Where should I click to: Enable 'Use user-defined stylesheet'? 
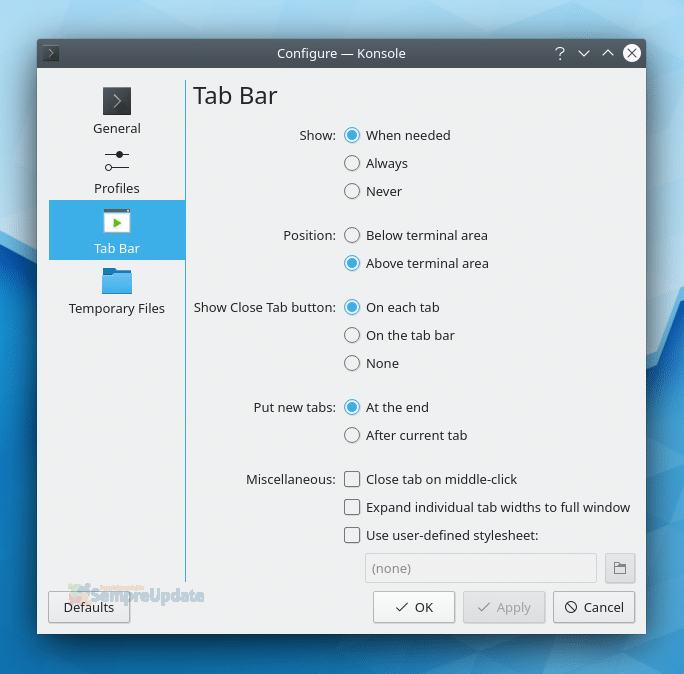pos(441,535)
